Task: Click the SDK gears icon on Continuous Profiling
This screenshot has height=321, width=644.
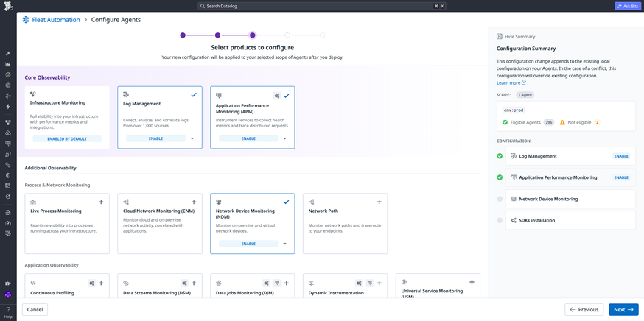Action: click(91, 283)
